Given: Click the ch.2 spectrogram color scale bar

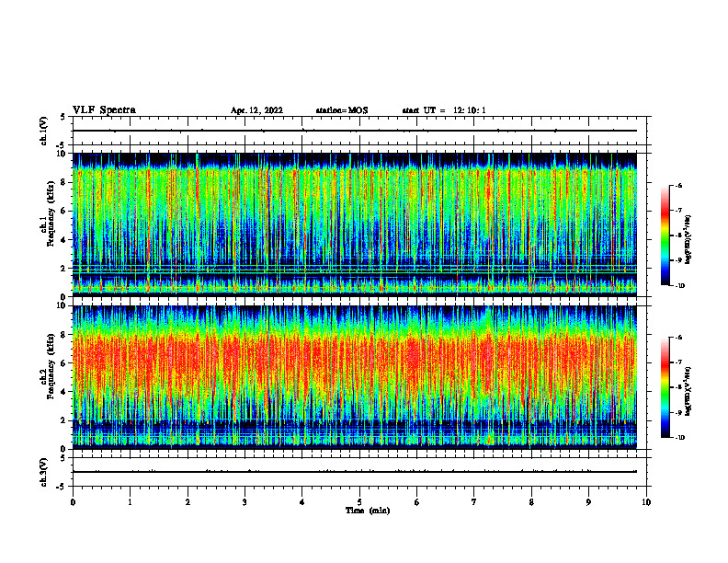Looking at the screenshot, I should (665, 387).
